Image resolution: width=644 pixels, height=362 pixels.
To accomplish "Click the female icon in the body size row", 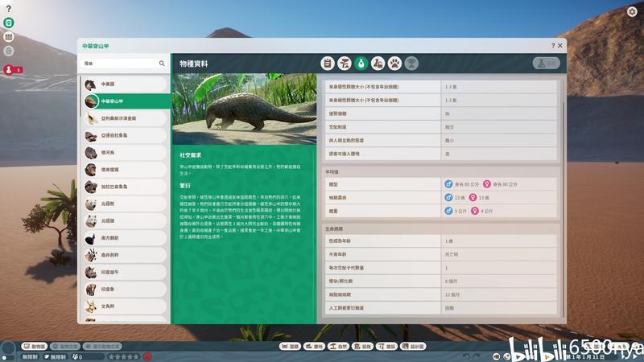I will 487,184.
